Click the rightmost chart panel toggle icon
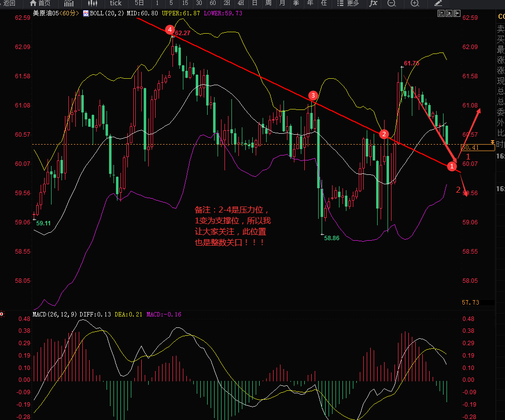 pyautogui.click(x=456, y=14)
